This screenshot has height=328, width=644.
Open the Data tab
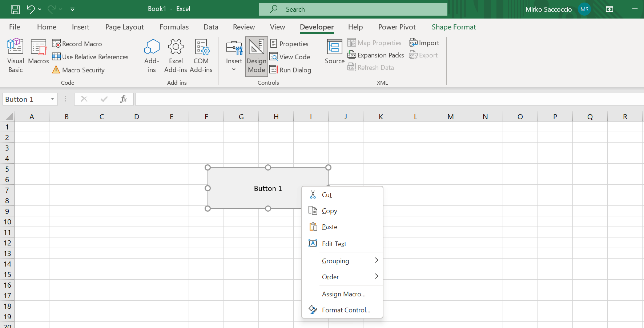click(x=211, y=27)
